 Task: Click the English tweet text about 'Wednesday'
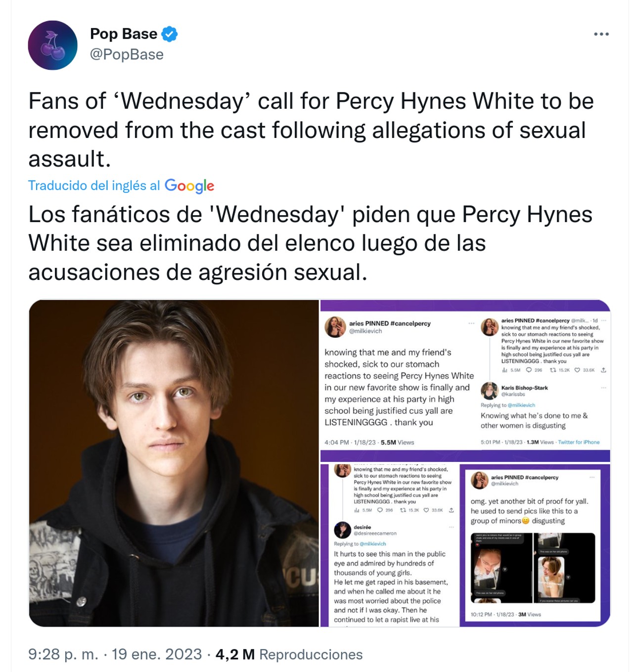coord(311,130)
